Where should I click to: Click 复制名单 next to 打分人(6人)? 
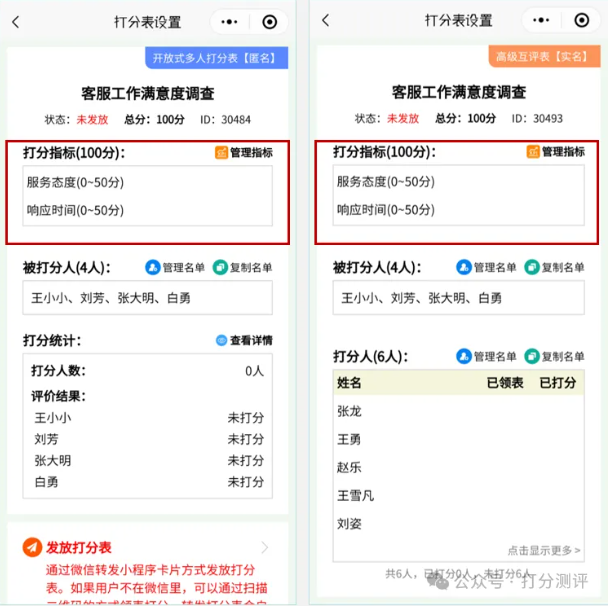tap(554, 356)
